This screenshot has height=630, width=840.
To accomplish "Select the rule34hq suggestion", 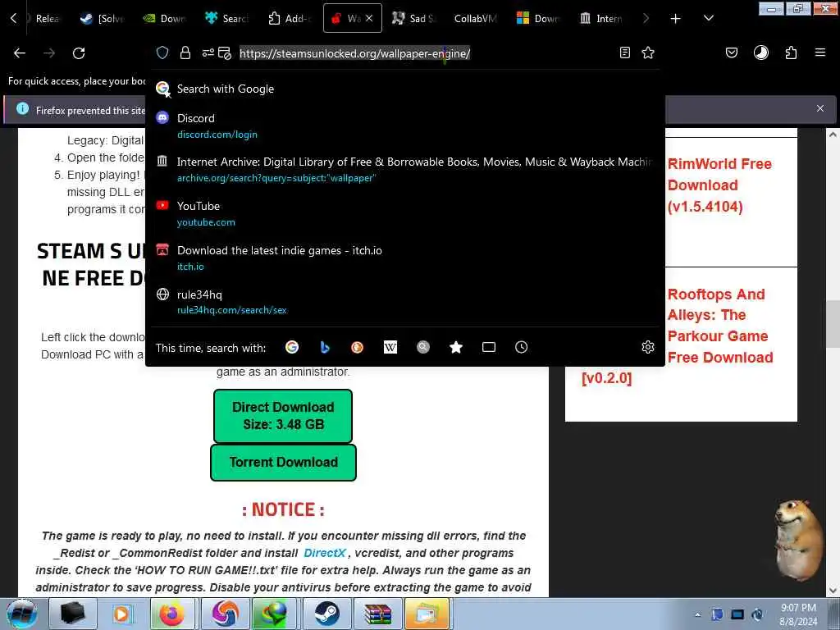I will [x=405, y=302].
